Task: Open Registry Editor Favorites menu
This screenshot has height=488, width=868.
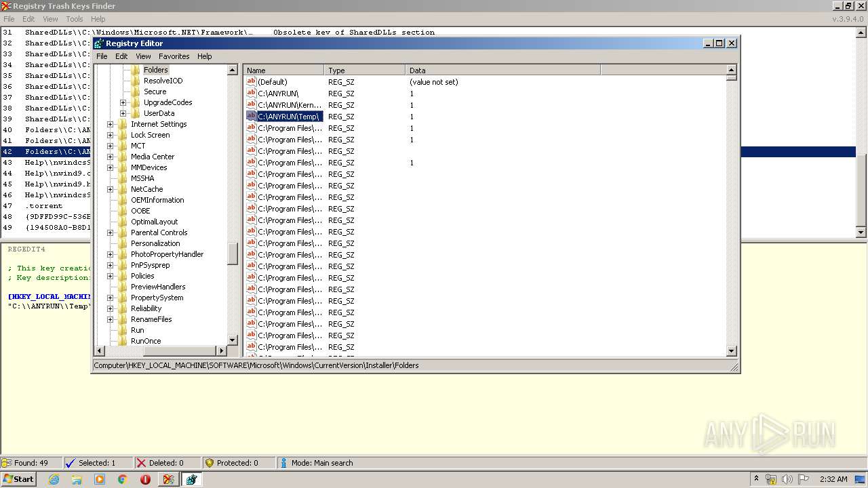Action: 174,56
